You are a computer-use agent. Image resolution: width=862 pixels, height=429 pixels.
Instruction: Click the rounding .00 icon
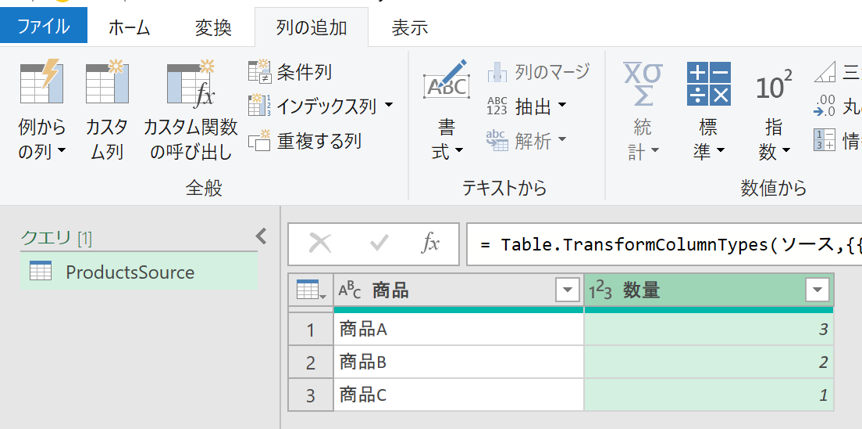(825, 106)
